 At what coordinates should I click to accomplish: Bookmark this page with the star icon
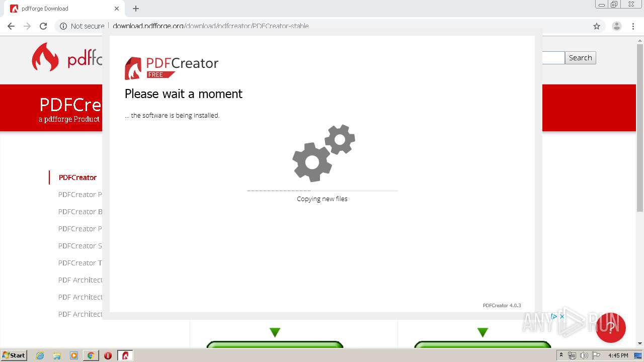pyautogui.click(x=597, y=26)
